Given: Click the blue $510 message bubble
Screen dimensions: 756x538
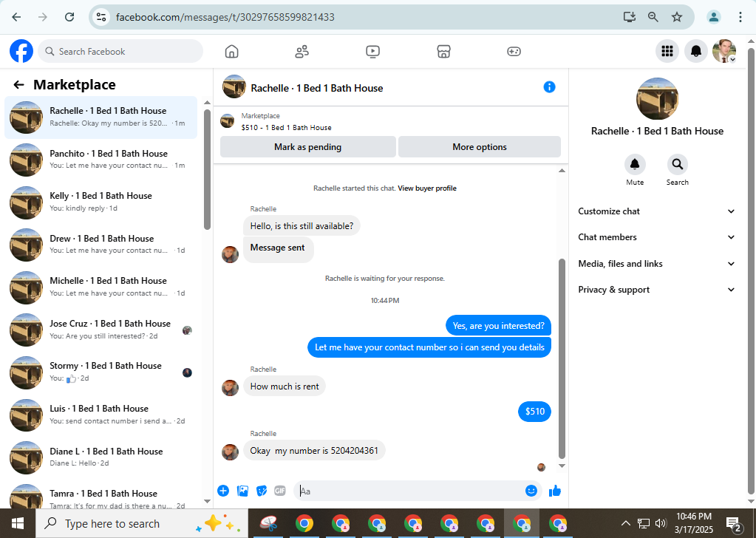Looking at the screenshot, I should click(535, 411).
